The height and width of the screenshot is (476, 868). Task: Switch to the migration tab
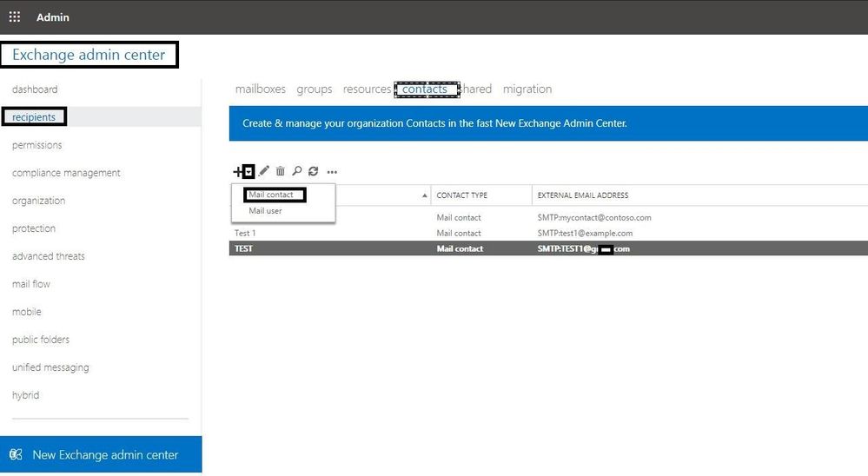(x=527, y=89)
